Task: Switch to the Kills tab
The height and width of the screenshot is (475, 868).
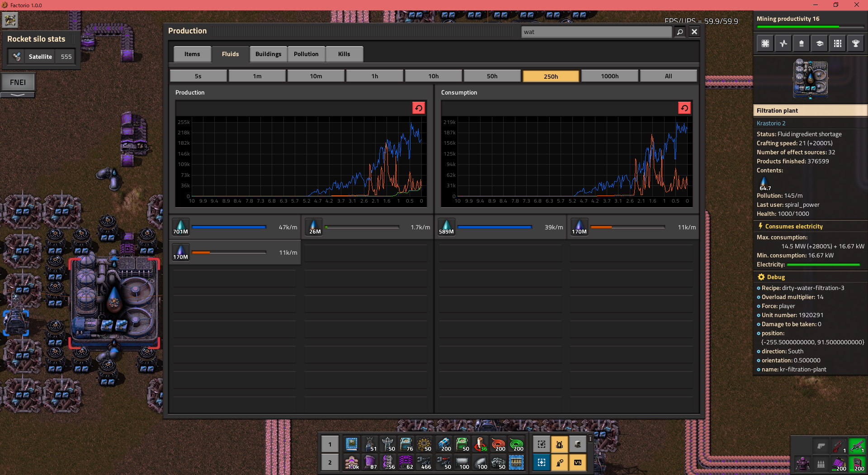Action: click(344, 54)
